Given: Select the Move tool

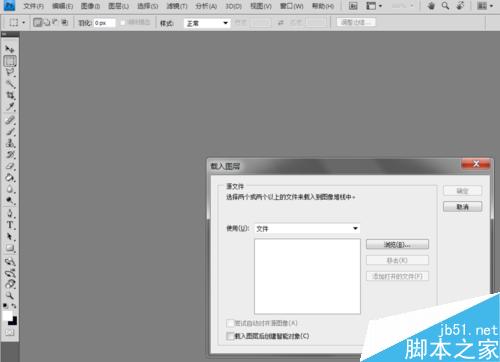Looking at the screenshot, I should [10, 49].
